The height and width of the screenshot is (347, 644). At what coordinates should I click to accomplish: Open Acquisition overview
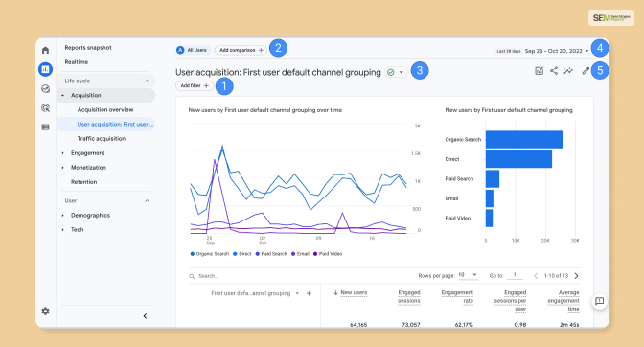[105, 109]
